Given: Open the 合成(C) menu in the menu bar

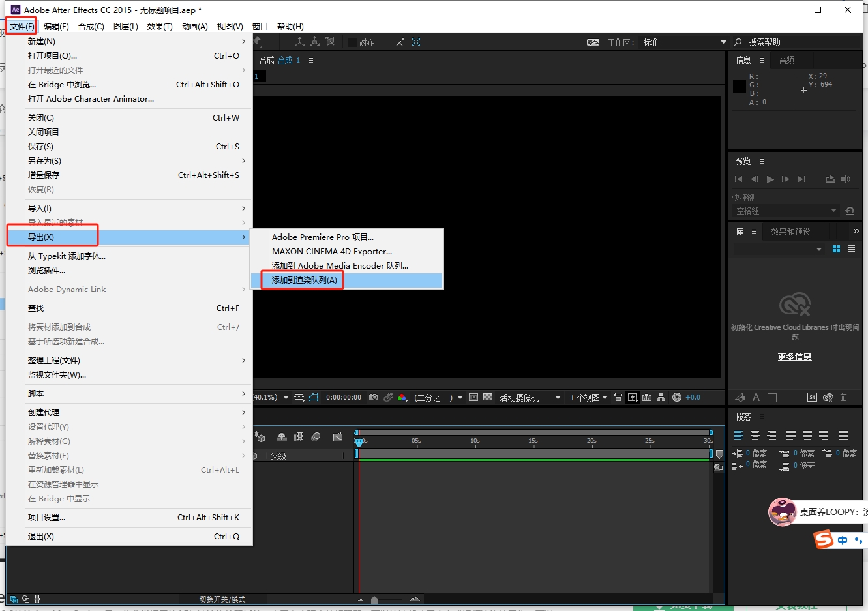Looking at the screenshot, I should [91, 27].
